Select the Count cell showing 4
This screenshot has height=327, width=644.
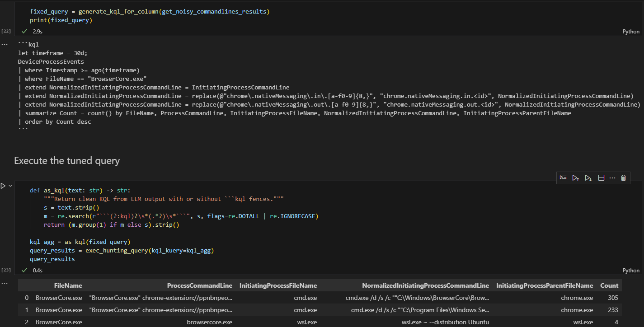click(616, 322)
